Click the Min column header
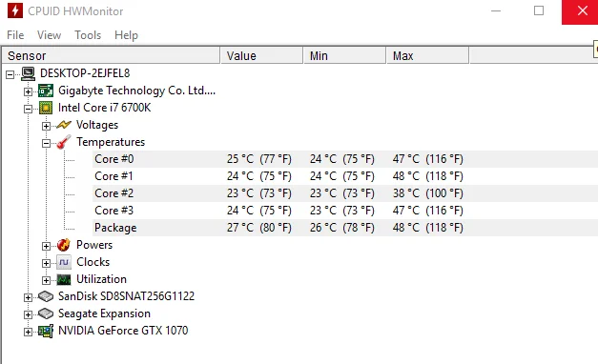This screenshot has height=364, width=598. click(345, 55)
